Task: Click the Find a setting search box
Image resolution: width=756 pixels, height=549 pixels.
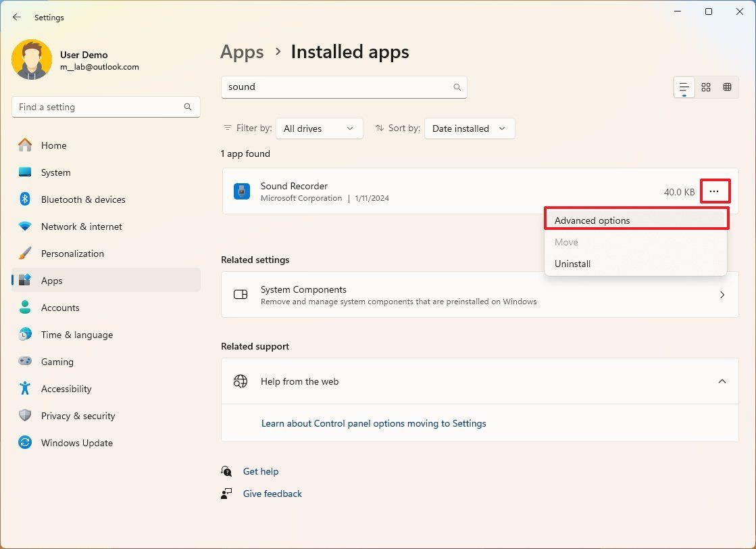Action: click(x=105, y=107)
